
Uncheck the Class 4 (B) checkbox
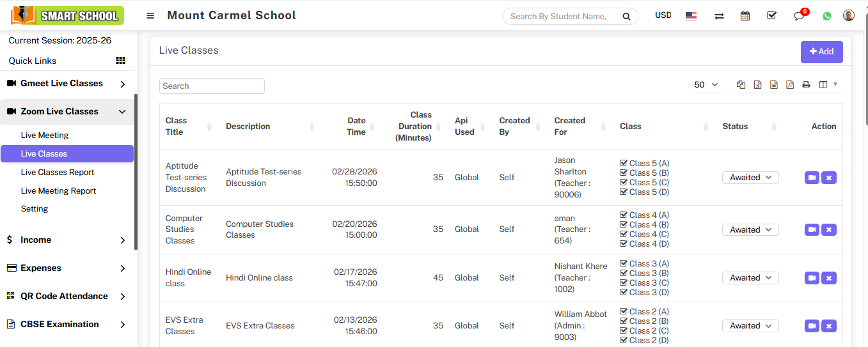[624, 225]
